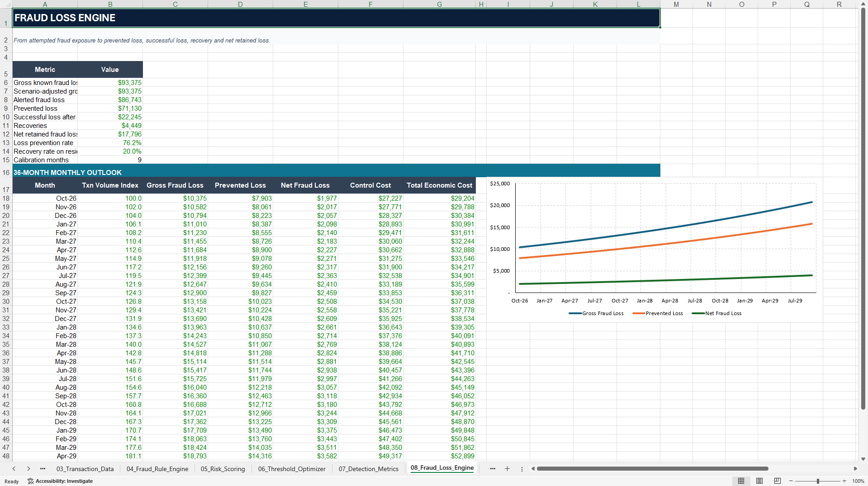Click zoom in plus icon
The image size is (868, 486).
tap(844, 481)
